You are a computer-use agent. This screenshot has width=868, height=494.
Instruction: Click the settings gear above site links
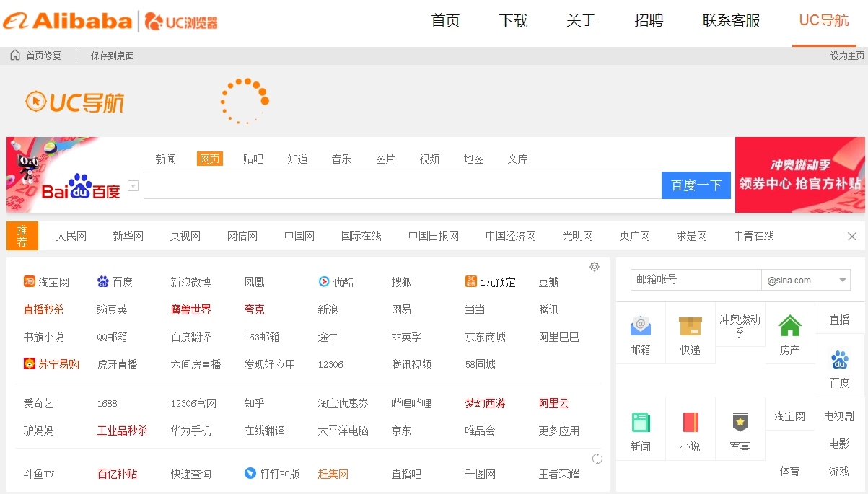click(x=595, y=267)
